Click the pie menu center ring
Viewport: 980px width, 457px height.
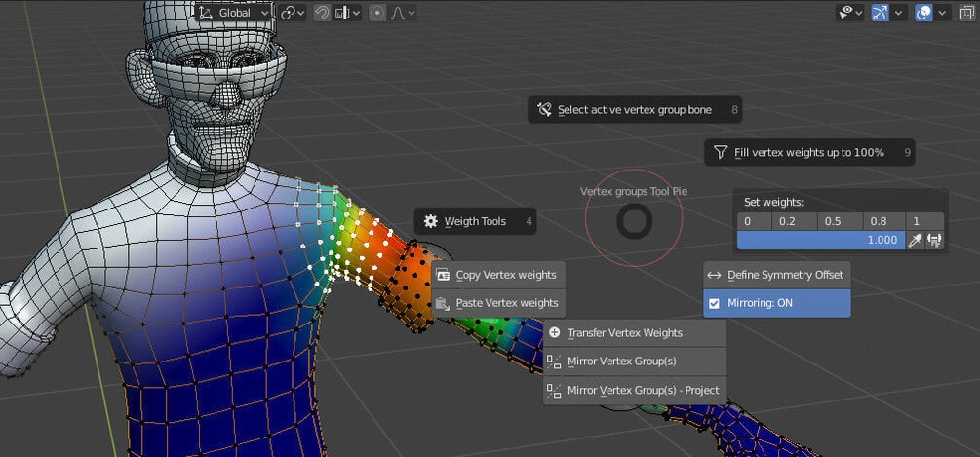(635, 221)
